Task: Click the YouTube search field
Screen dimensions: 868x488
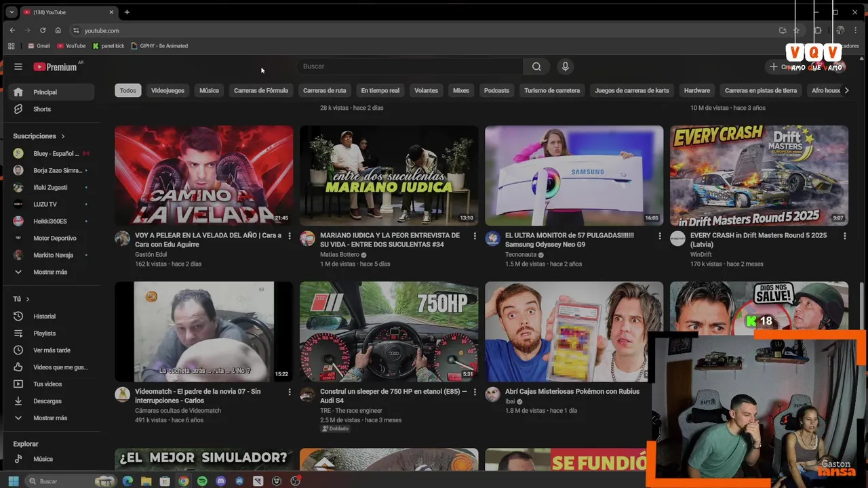Action: tap(409, 66)
